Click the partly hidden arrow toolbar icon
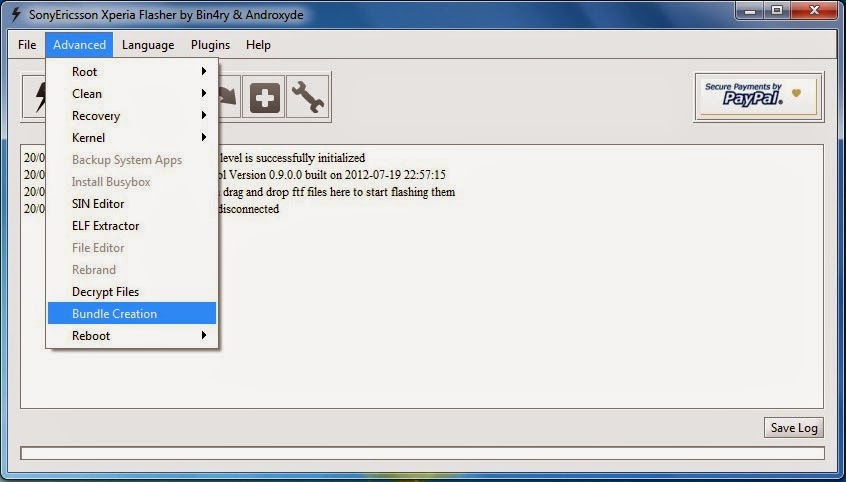 [229, 97]
